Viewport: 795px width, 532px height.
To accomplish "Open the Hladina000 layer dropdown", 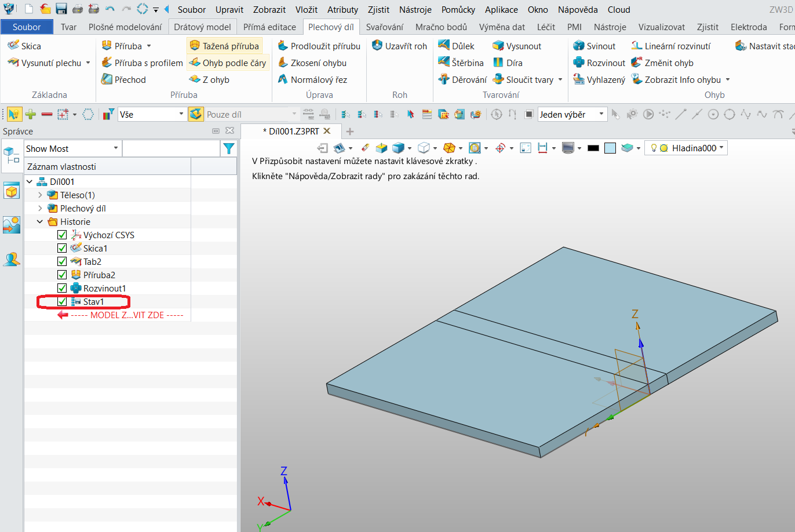I will point(686,148).
